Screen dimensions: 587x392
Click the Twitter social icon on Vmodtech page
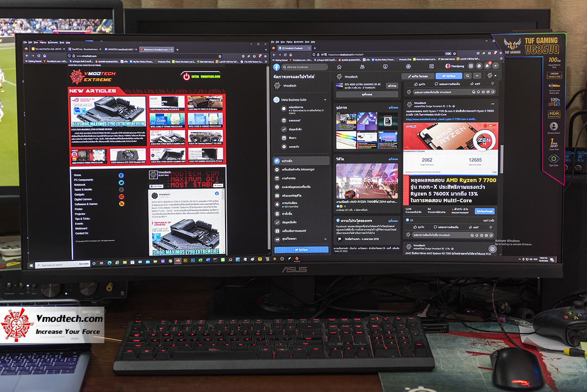tap(121, 182)
